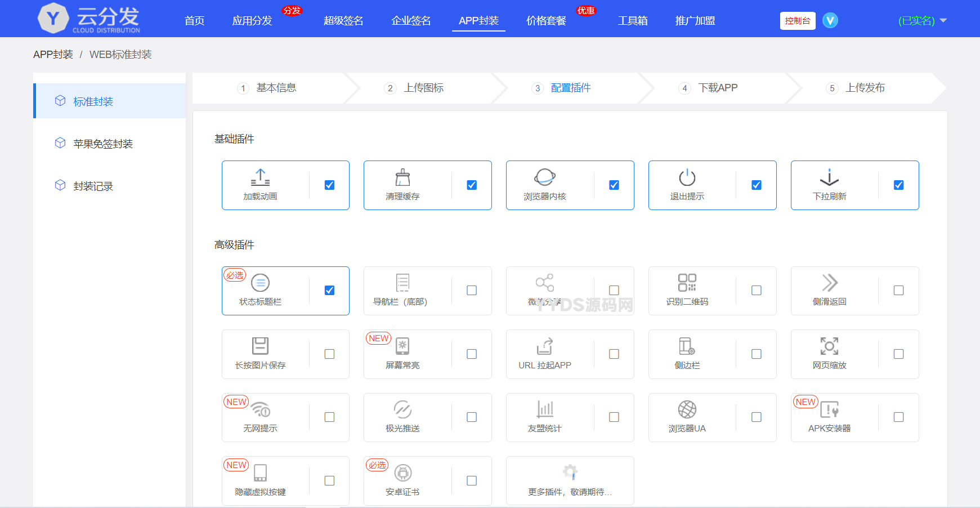Check the URL 拉起APP checkbox
Viewport: 980px width, 508px height.
614,354
